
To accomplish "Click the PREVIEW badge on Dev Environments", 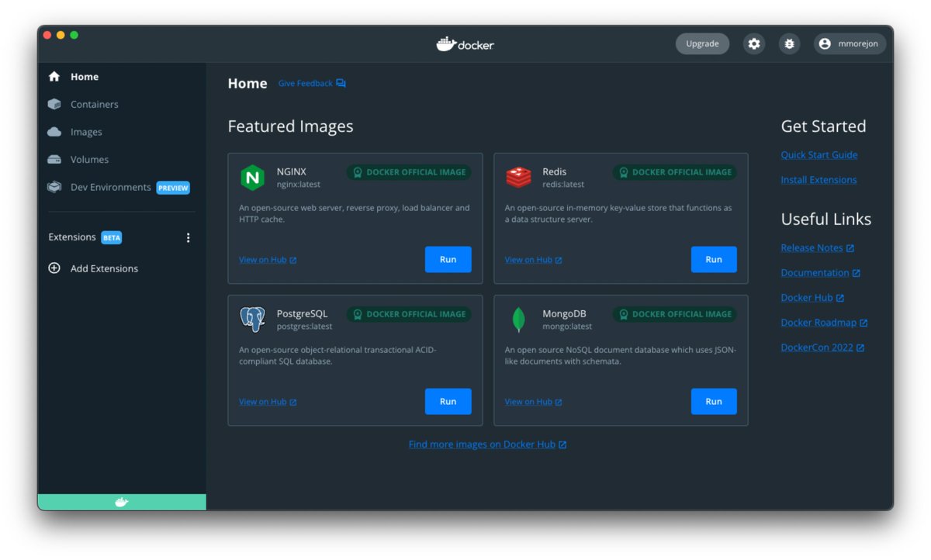I will (173, 188).
